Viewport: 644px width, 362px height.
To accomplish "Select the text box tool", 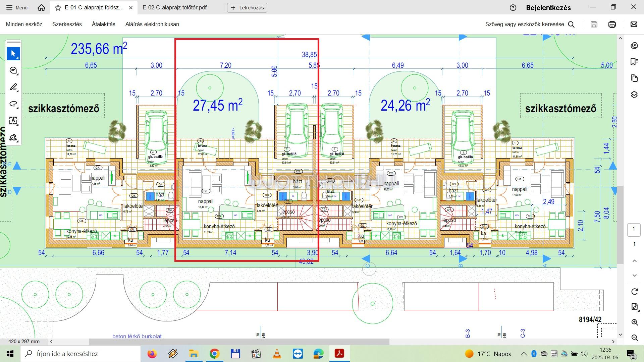I will (13, 121).
